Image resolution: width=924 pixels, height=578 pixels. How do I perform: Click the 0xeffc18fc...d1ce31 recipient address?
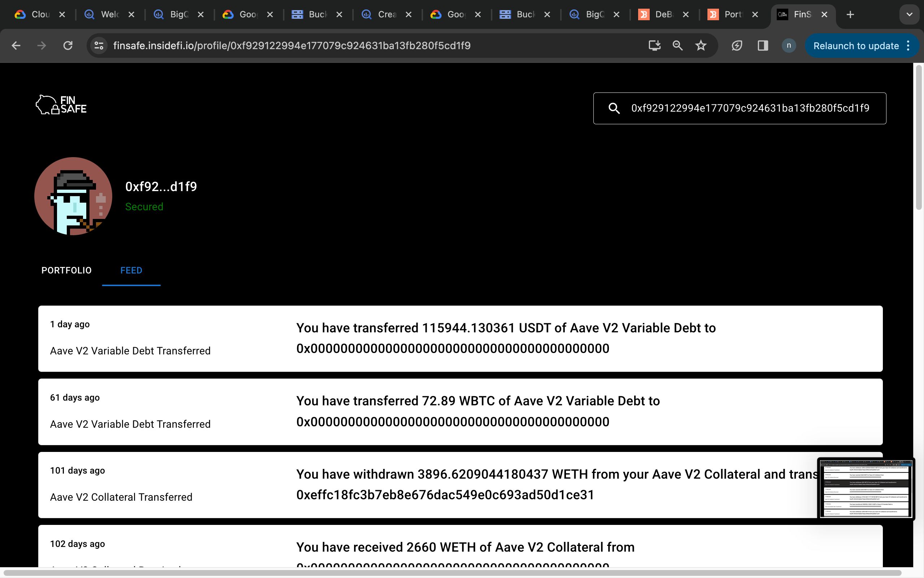click(445, 495)
